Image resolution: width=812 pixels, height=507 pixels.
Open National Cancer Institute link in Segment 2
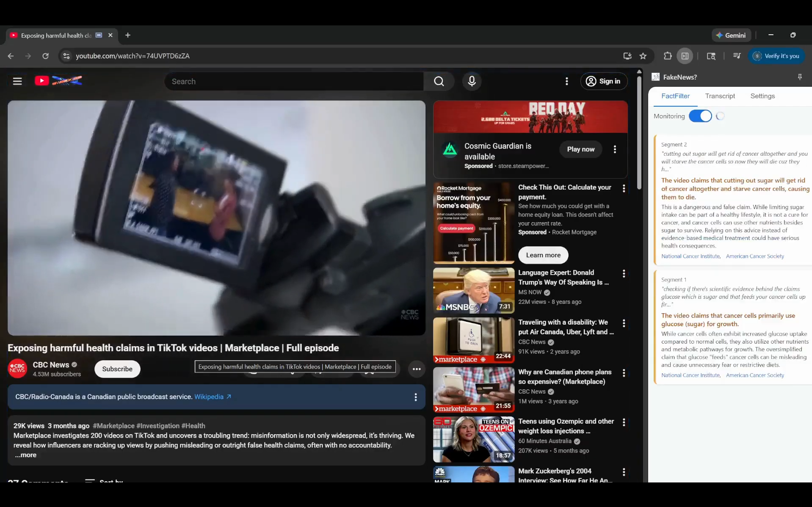click(690, 256)
